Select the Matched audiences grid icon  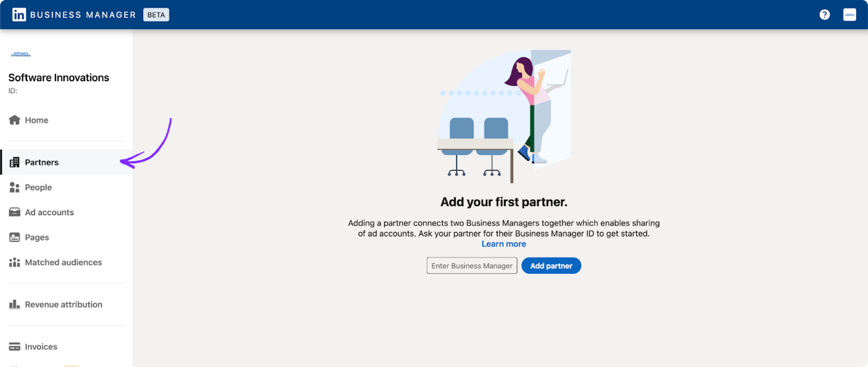[14, 262]
